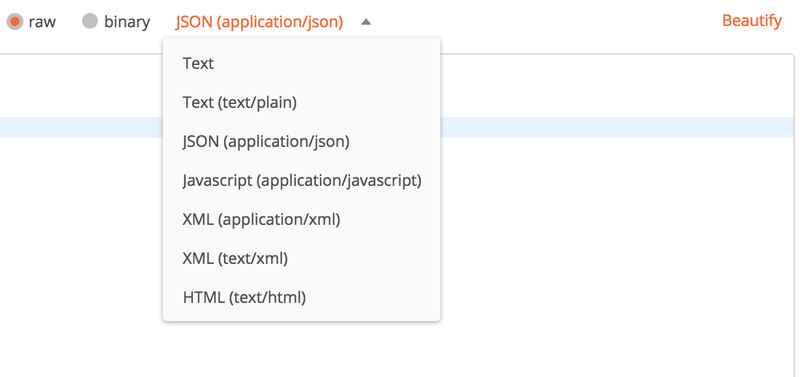Viewport: 800px width, 377px height.
Task: Select the raw radio button
Action: (15, 22)
